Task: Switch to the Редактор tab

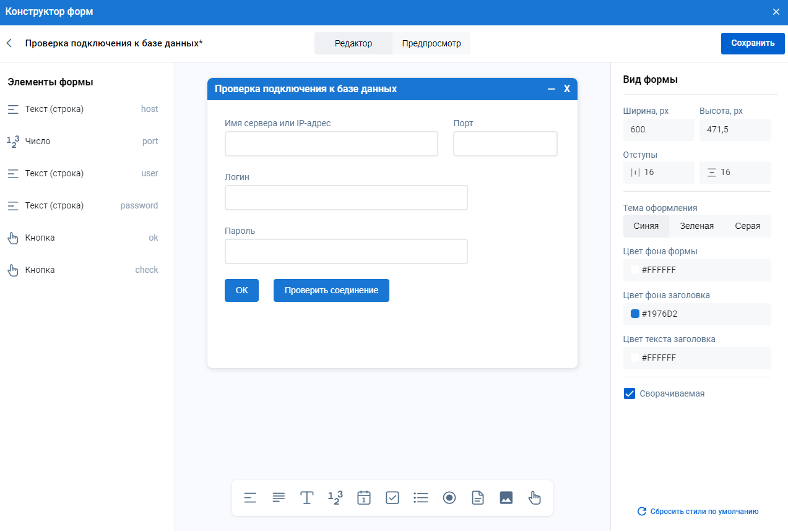Action: tap(353, 44)
